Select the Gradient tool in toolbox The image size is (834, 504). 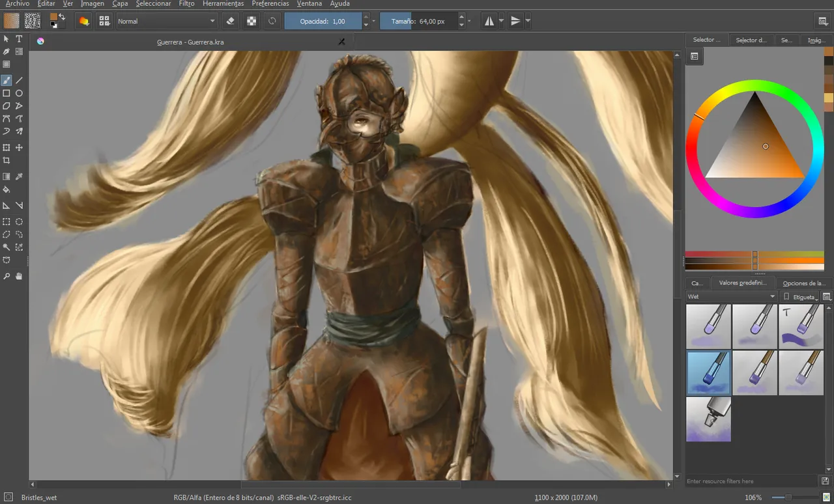[7, 176]
